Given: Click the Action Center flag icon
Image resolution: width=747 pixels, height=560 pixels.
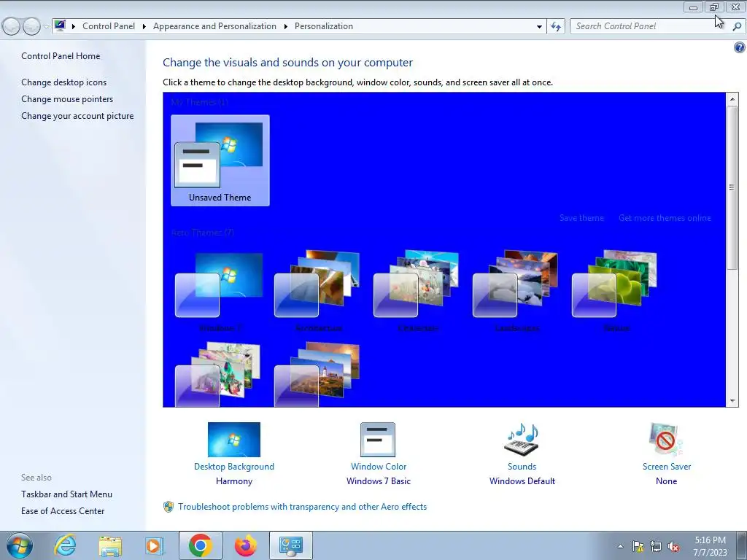Looking at the screenshot, I should tap(638, 547).
